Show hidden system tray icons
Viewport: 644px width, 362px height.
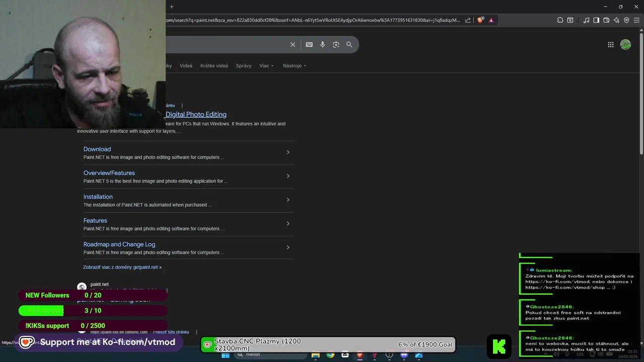click(545, 354)
